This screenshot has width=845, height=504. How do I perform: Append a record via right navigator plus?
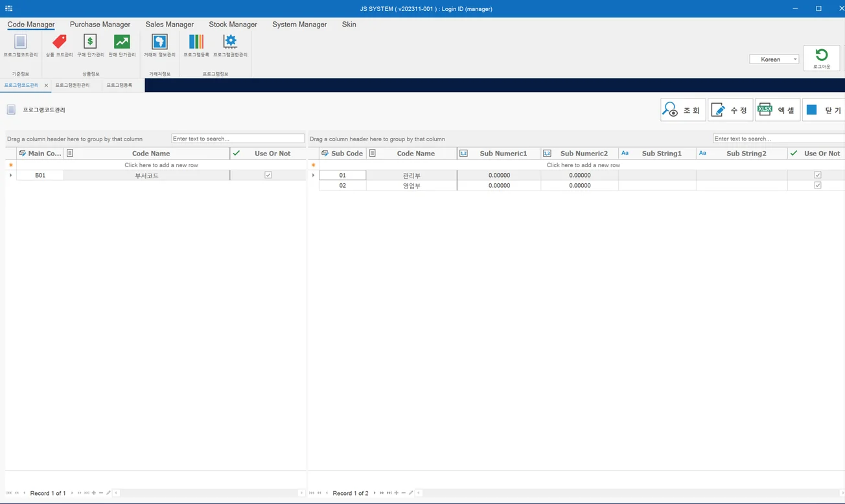click(396, 493)
